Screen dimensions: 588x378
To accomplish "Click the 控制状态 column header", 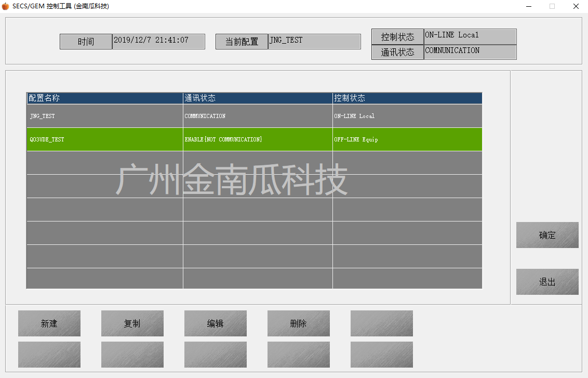I will (x=407, y=98).
